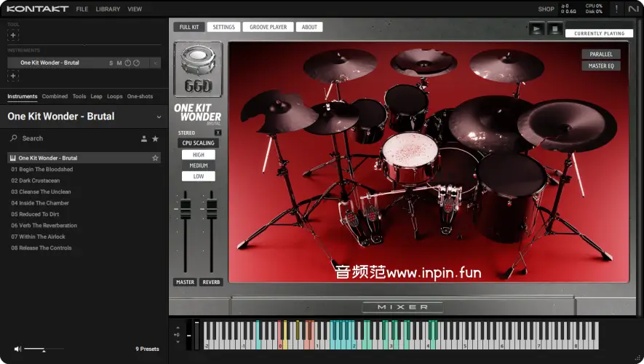Set CPU scaling to Medium
Image resolution: width=644 pixels, height=364 pixels.
(x=199, y=165)
